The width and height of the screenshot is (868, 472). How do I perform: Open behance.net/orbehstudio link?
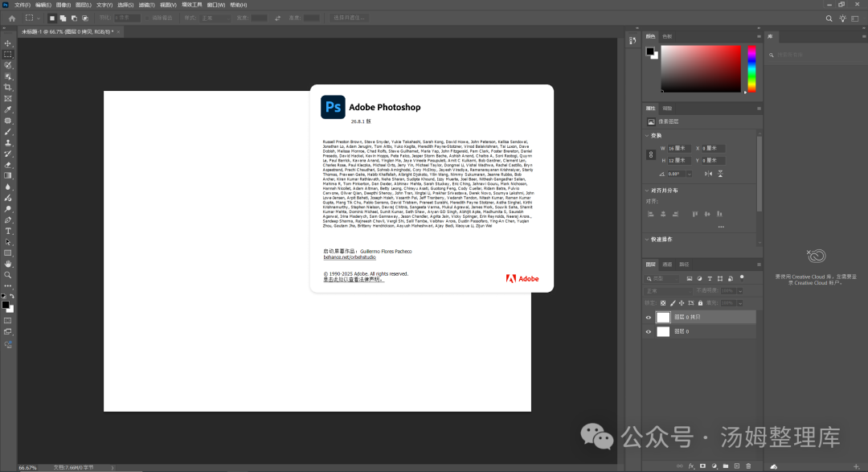pos(350,257)
